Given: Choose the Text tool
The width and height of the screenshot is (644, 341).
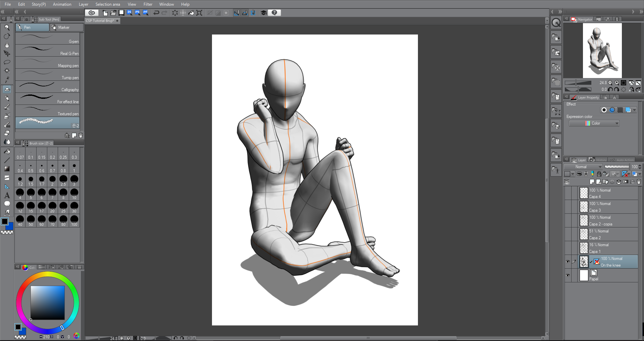Looking at the screenshot, I should click(x=7, y=195).
